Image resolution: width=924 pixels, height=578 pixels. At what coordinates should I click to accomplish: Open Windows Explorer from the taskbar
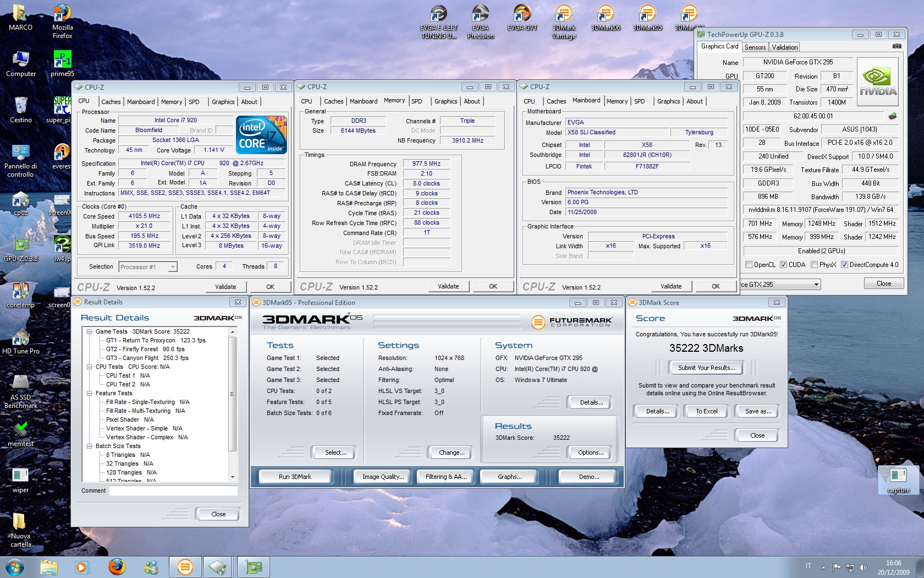(48, 567)
